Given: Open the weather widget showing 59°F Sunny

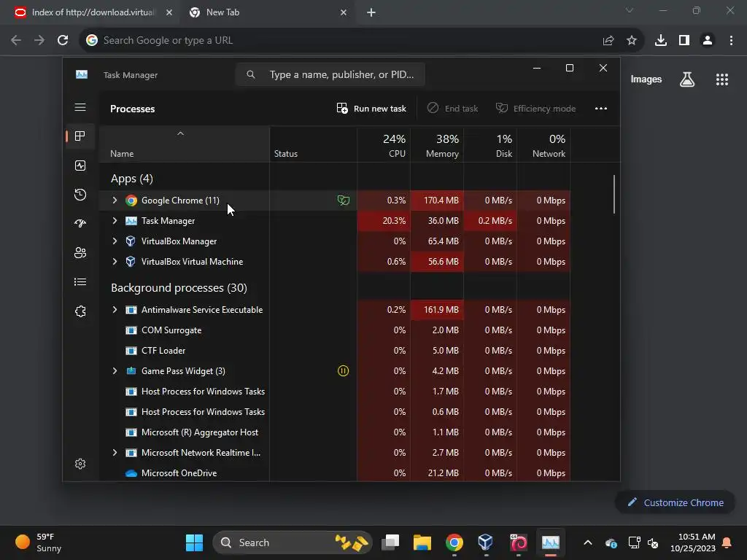Looking at the screenshot, I should [39, 542].
